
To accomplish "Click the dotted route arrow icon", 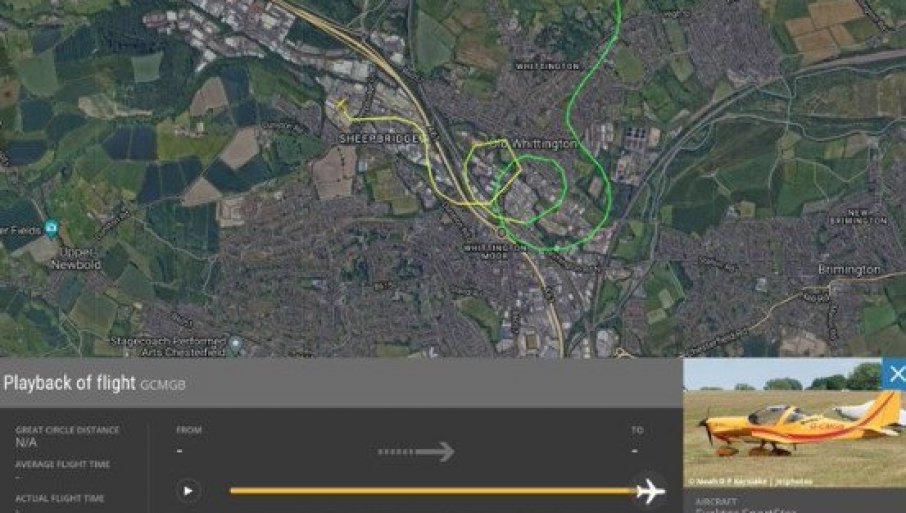I will coord(416,451).
